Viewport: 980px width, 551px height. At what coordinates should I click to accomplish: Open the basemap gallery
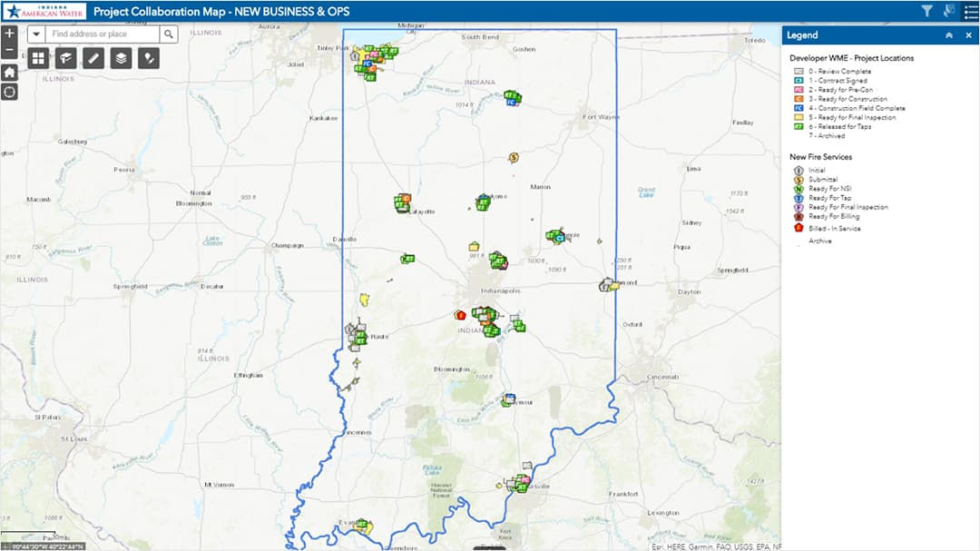tap(38, 58)
